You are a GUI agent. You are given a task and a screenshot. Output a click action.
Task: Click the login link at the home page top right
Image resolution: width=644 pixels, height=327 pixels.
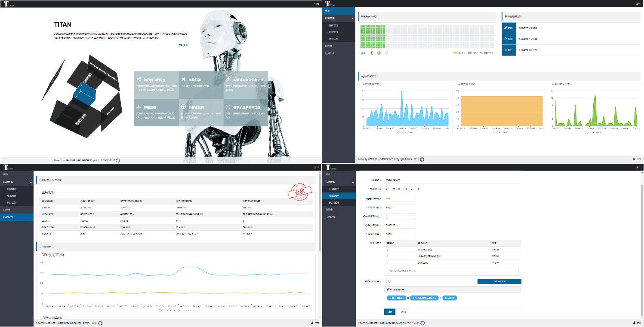(317, 4)
